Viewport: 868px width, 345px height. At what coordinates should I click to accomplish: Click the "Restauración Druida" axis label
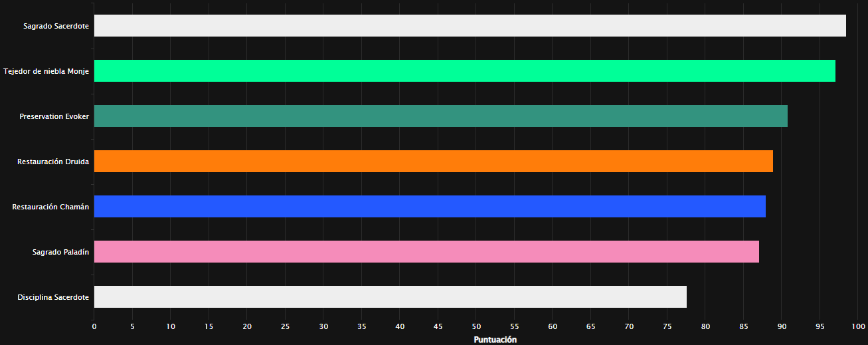tap(53, 162)
